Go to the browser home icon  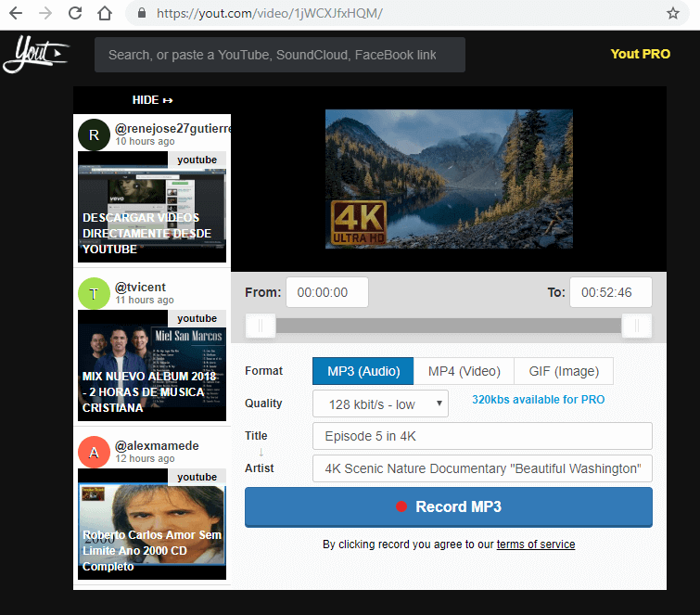[106, 13]
